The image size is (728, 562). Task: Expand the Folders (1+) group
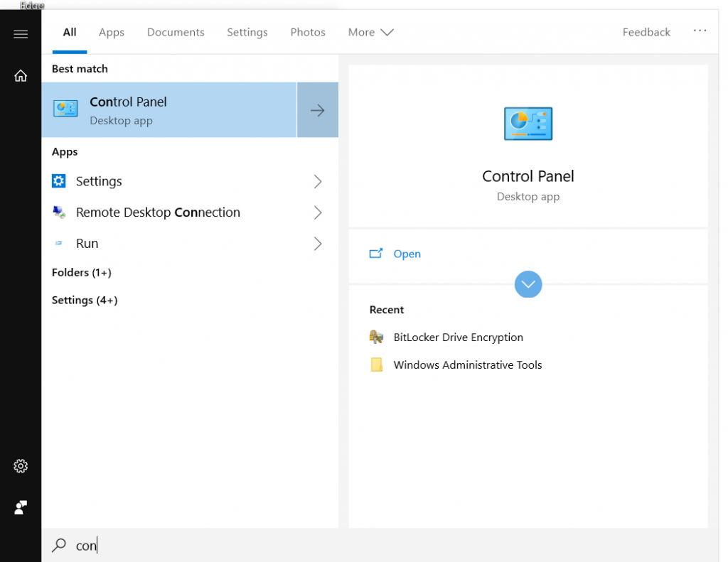click(82, 272)
